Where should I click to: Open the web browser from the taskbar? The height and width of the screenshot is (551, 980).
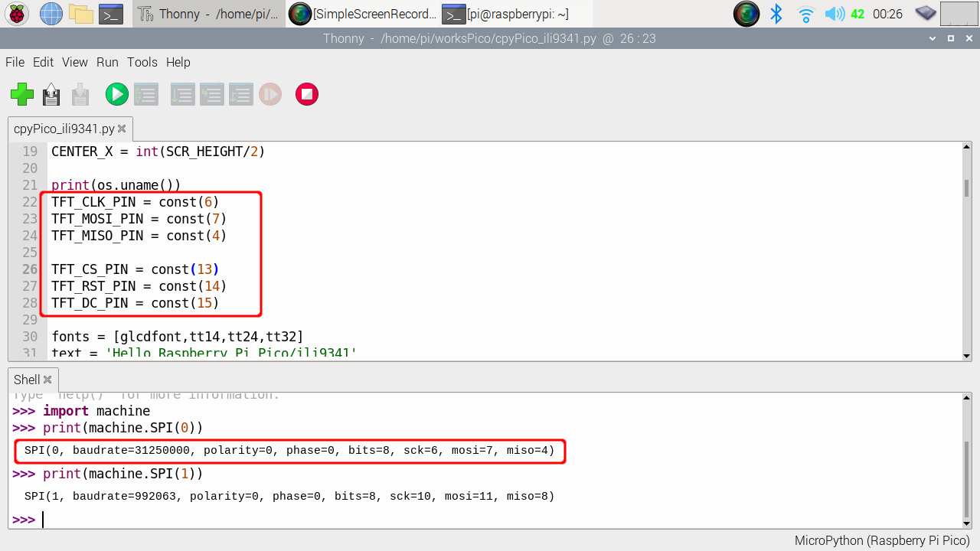pyautogui.click(x=51, y=13)
